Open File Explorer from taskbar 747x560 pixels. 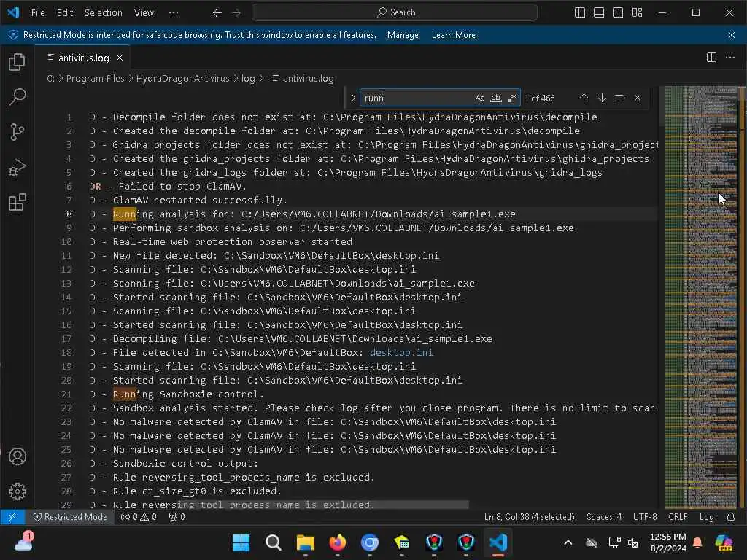click(306, 542)
